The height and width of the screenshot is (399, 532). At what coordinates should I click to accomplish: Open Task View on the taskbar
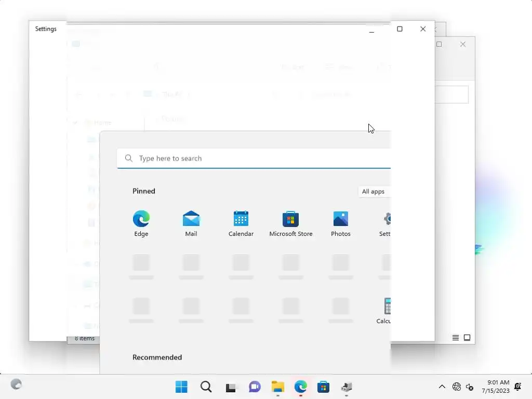click(231, 387)
